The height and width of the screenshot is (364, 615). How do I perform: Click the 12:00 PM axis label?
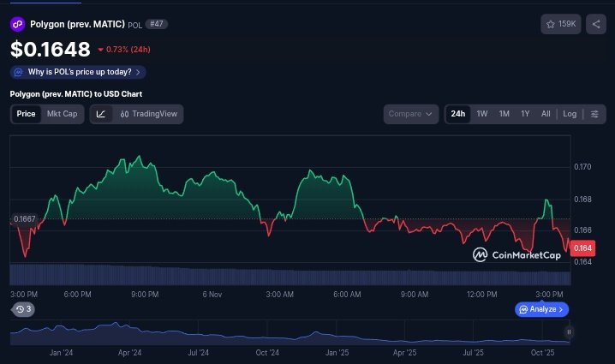(x=481, y=295)
